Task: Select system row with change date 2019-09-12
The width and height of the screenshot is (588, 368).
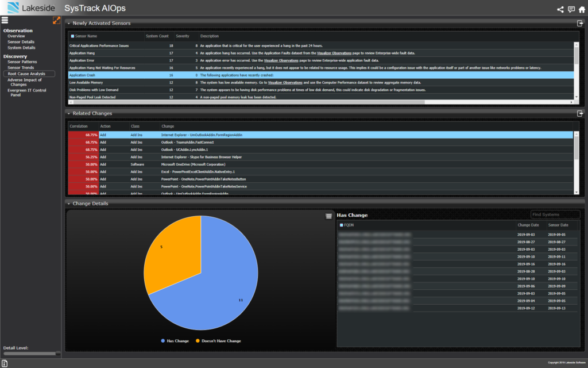Action: tap(458, 308)
